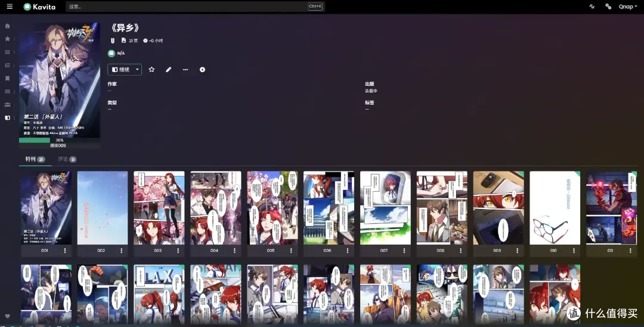644x327 pixels.
Task: Expand the 继续 button dropdown arrow
Action: [137, 70]
